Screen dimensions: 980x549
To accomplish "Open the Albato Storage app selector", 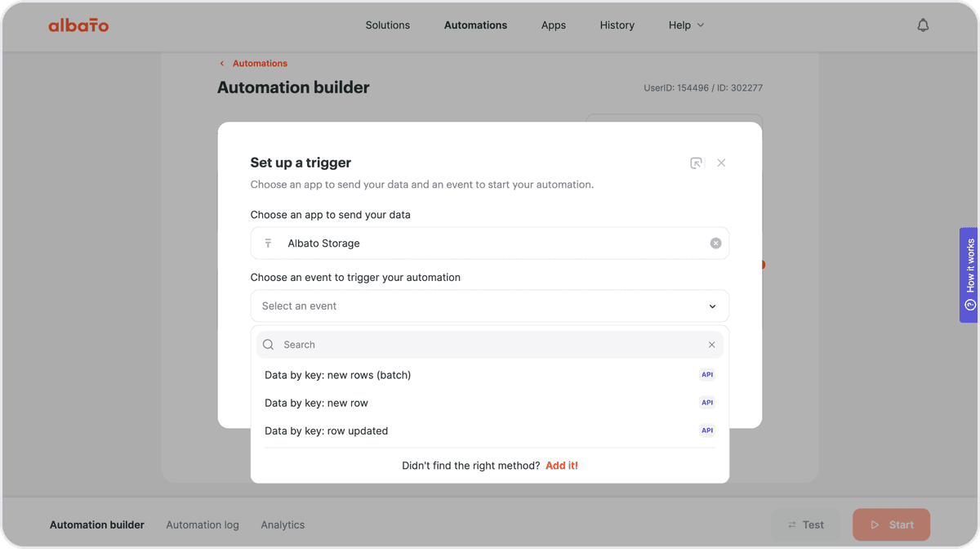I will [490, 243].
